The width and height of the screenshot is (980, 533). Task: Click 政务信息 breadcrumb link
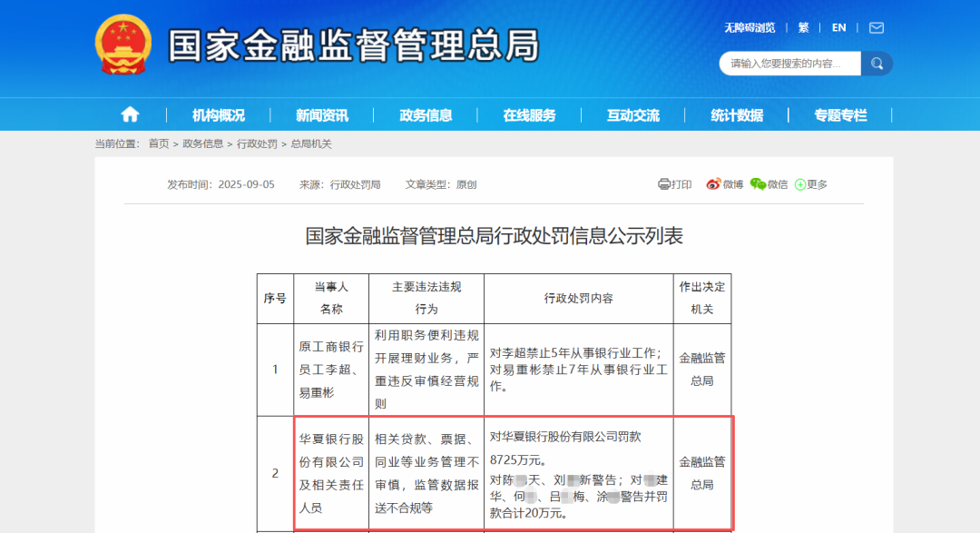[x=202, y=143]
